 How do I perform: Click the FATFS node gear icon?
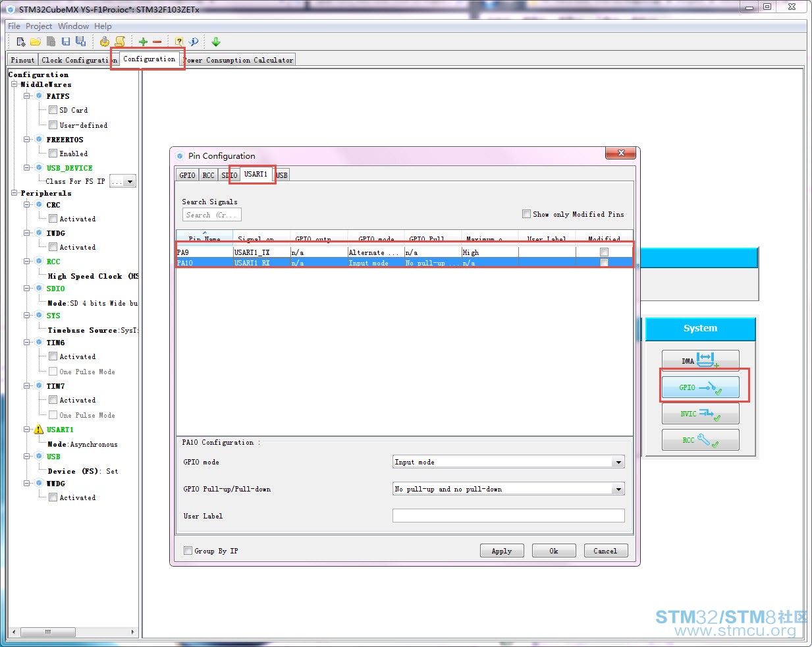pyautogui.click(x=39, y=96)
